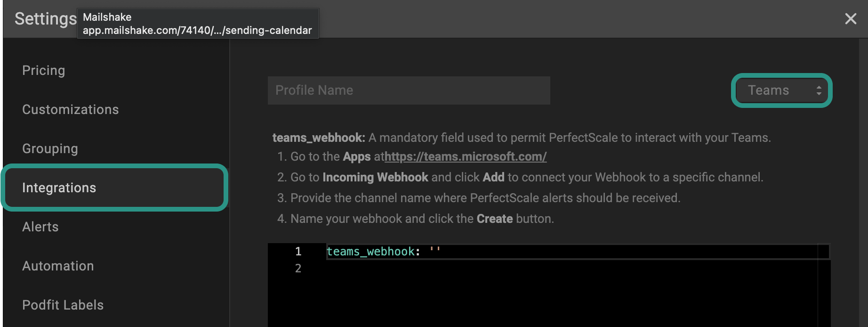This screenshot has height=327, width=868.
Task: Click the bold Incoming Webhook text
Action: [x=375, y=178]
